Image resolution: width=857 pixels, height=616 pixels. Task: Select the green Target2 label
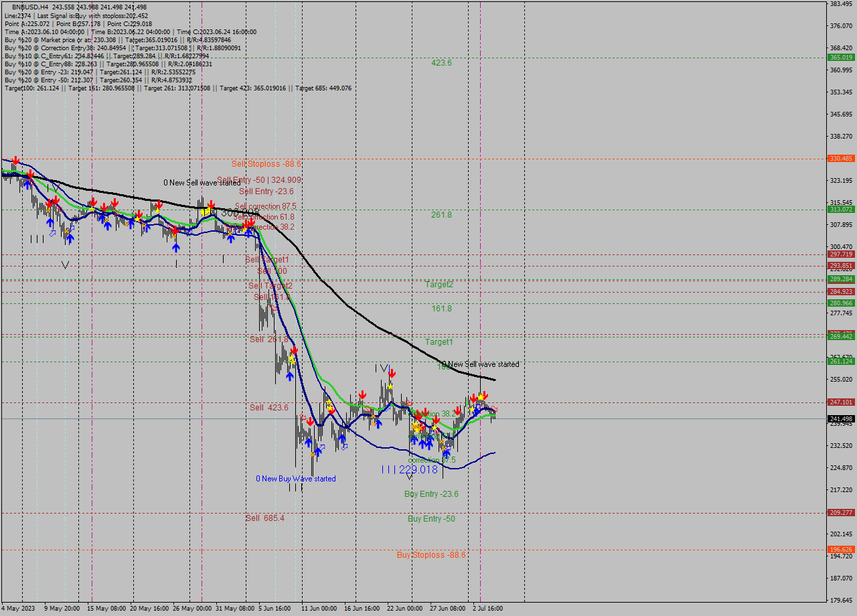439,285
